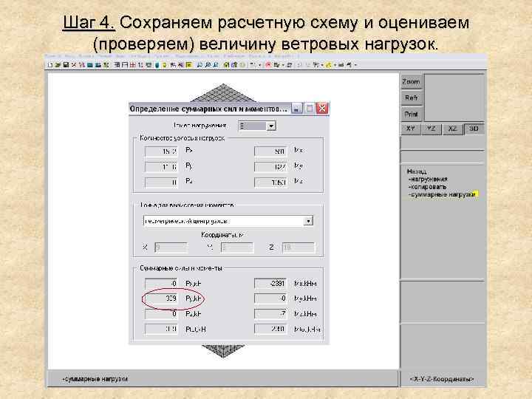532x399 pixels.
Task: Click the Print button
Action: [412, 115]
